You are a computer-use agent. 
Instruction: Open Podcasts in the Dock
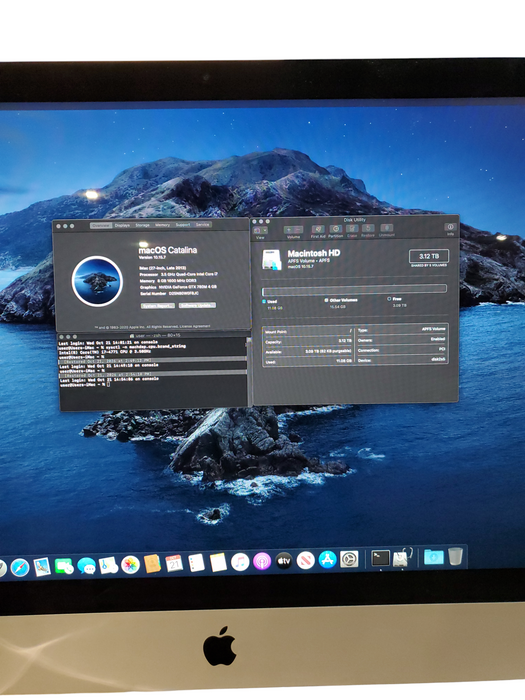[262, 561]
